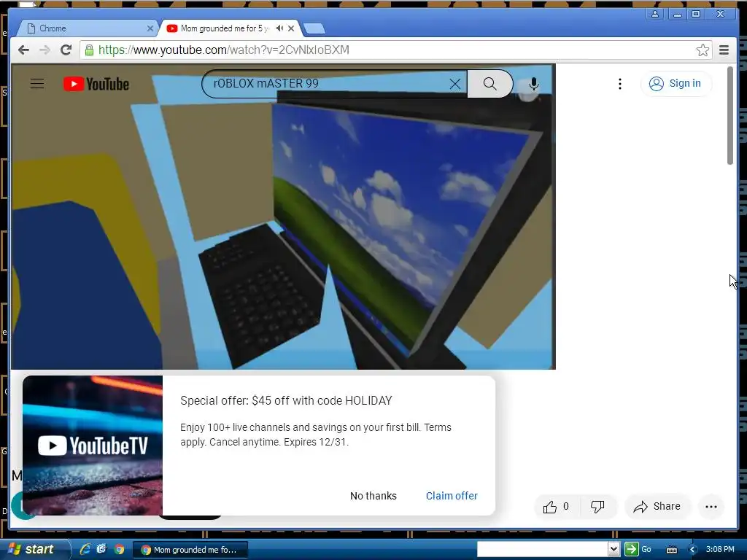Expand the taskbar address dropdown arrow

(x=614, y=549)
